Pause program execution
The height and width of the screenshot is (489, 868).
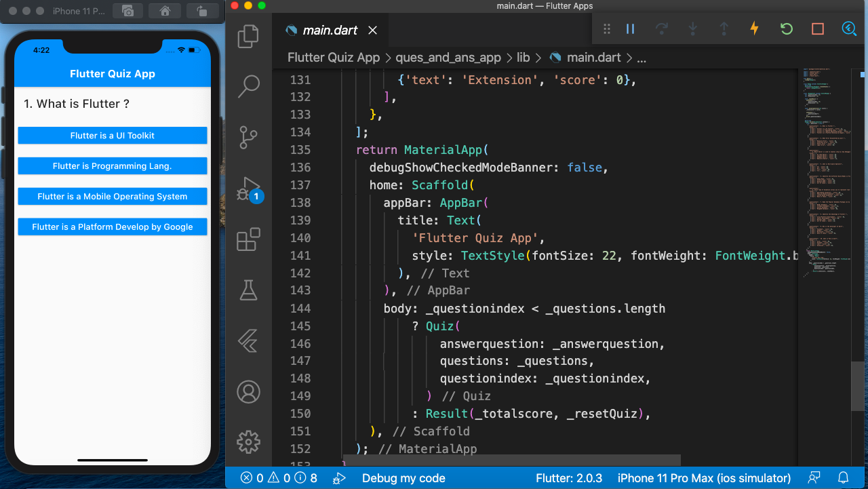(x=630, y=28)
